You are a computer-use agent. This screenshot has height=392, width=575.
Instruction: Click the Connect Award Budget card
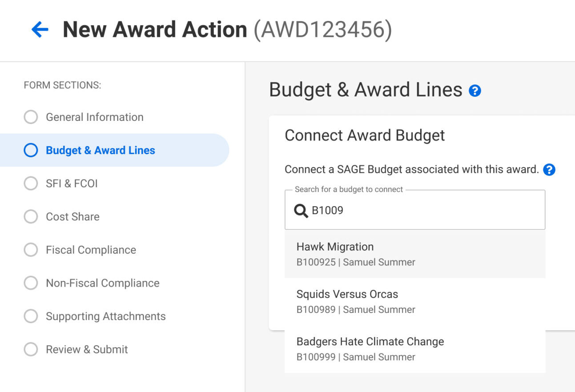(x=365, y=135)
